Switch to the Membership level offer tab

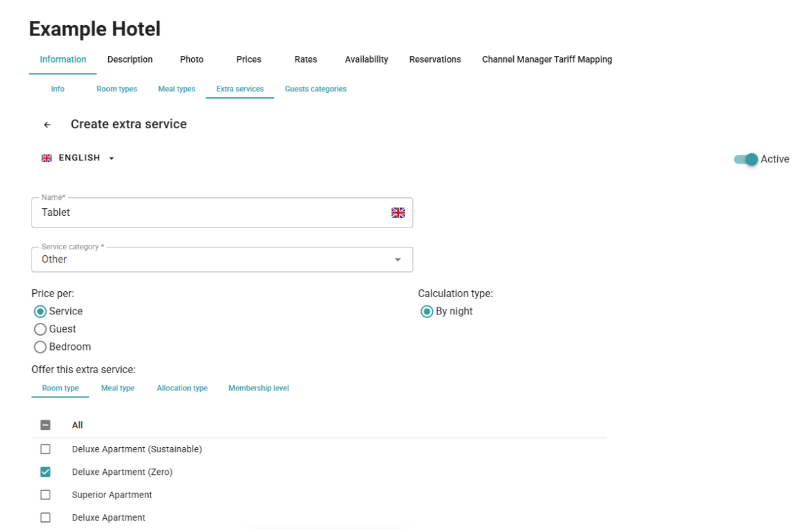point(259,388)
